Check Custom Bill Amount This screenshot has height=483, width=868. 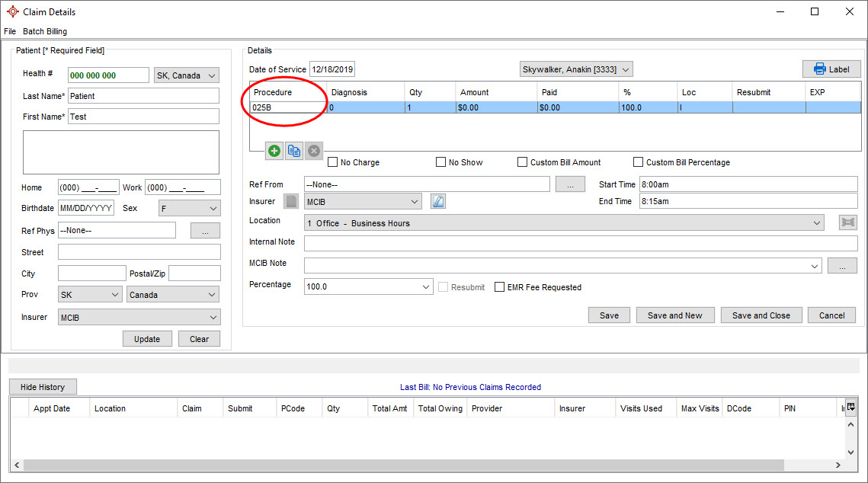coord(522,162)
